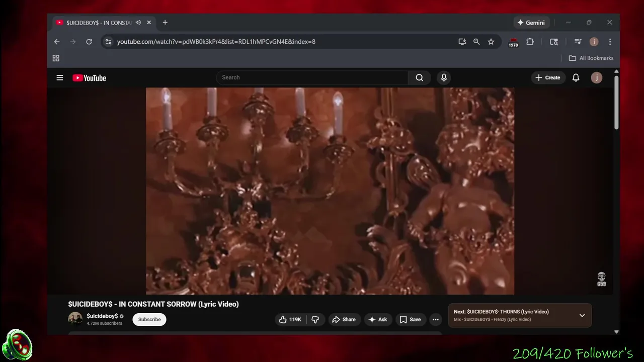This screenshot has width=644, height=362.
Task: Go to YouTube home via logo
Action: [89, 78]
